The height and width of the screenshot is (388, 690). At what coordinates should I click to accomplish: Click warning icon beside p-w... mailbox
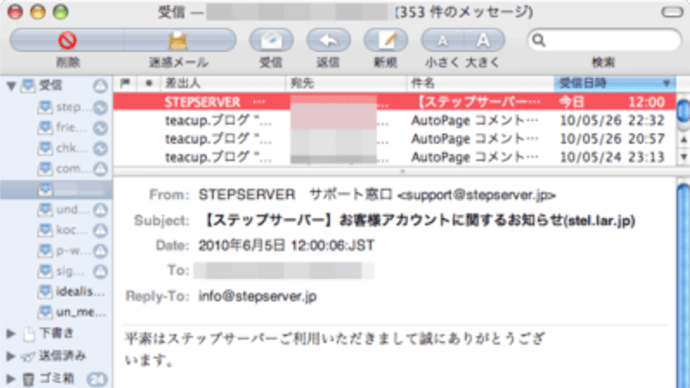[100, 251]
